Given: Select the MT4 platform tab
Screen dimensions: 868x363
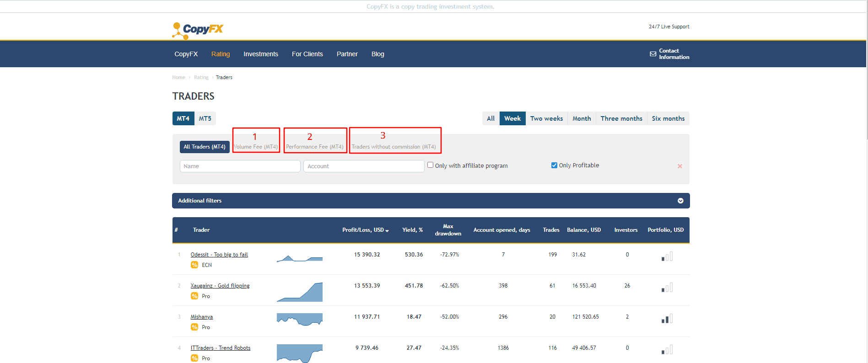Looking at the screenshot, I should click(183, 118).
